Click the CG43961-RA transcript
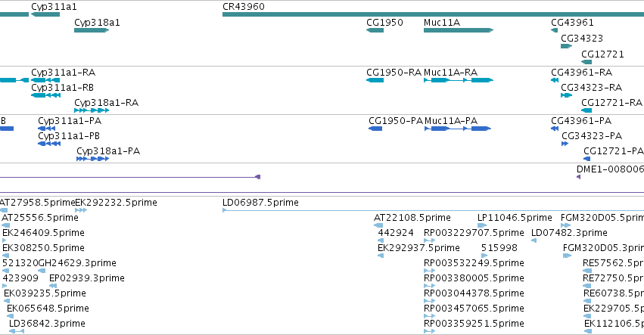This screenshot has height=335, width=644. click(x=555, y=80)
